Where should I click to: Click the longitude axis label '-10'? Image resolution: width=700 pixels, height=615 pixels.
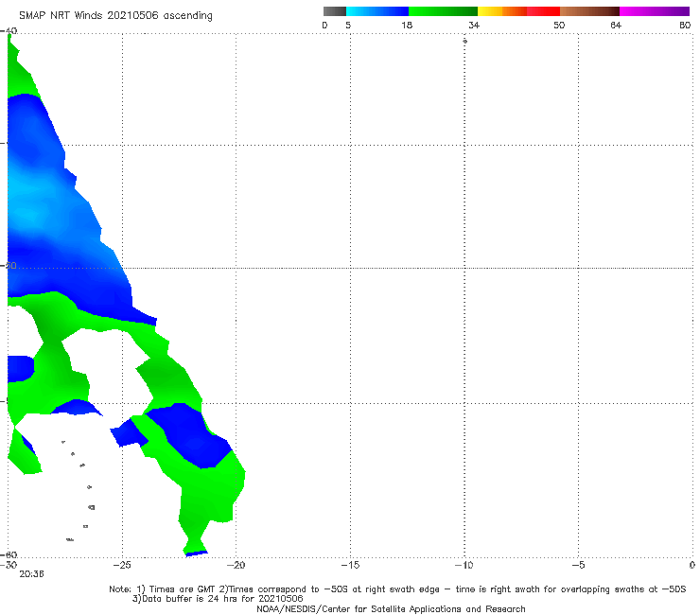pos(464,565)
